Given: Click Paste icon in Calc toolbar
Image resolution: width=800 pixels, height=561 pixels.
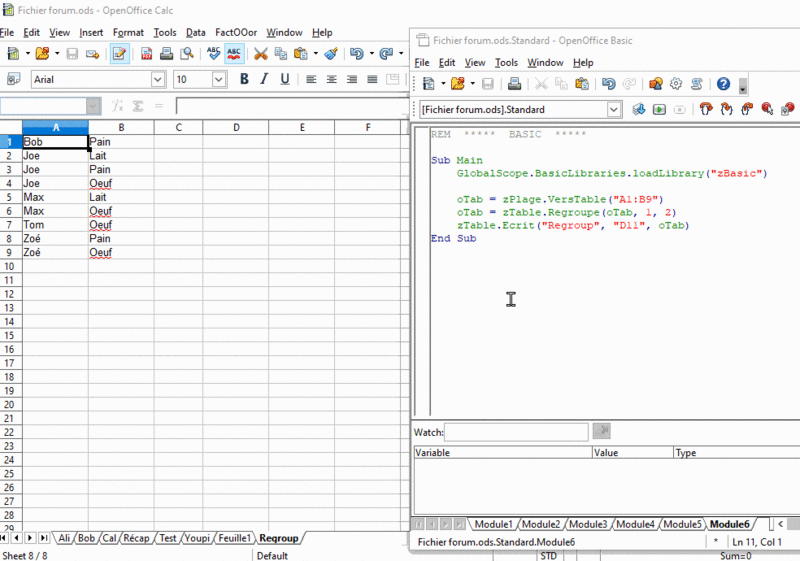Looking at the screenshot, I should (301, 54).
